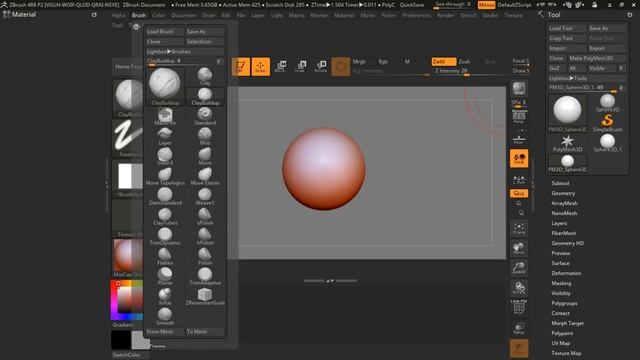Viewport: 640px width, 360px height.
Task: Toggle the orange Menus button
Action: point(486,5)
